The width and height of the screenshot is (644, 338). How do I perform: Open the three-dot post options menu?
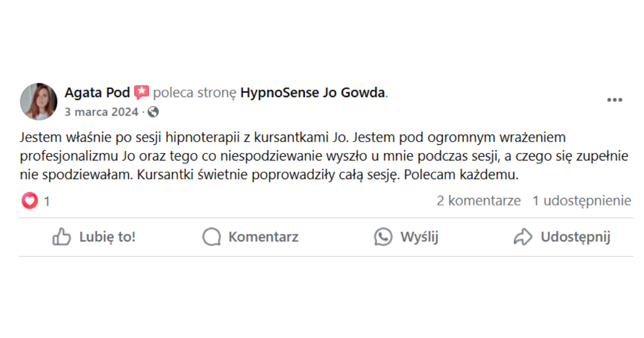(614, 100)
